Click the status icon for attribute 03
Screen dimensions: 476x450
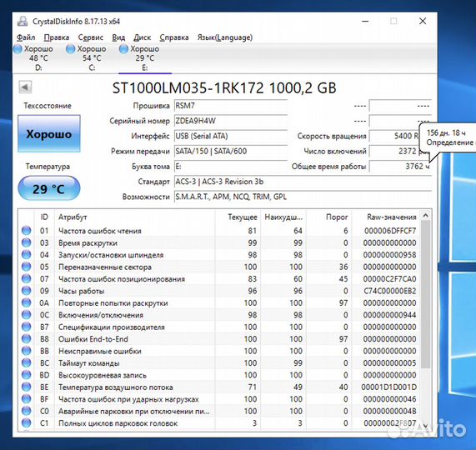coord(27,242)
